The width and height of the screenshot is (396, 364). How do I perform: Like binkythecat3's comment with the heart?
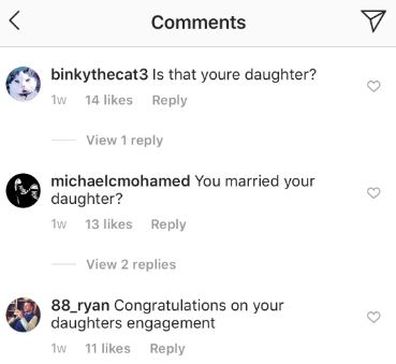[x=373, y=86]
